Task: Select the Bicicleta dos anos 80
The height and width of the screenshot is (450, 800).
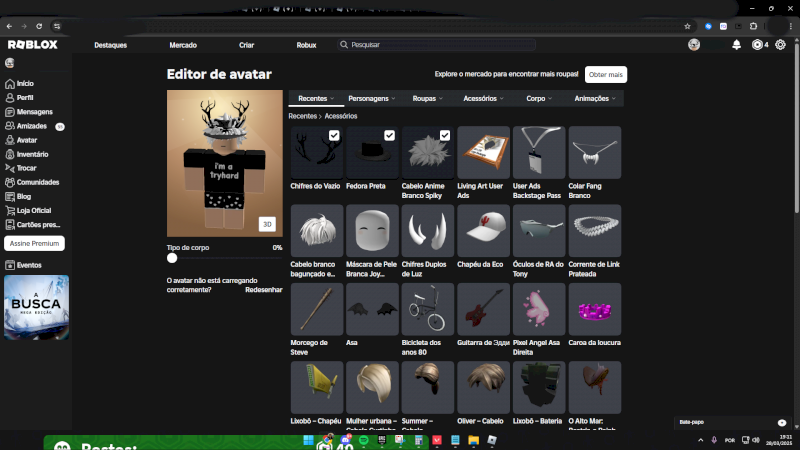Action: 428,309
